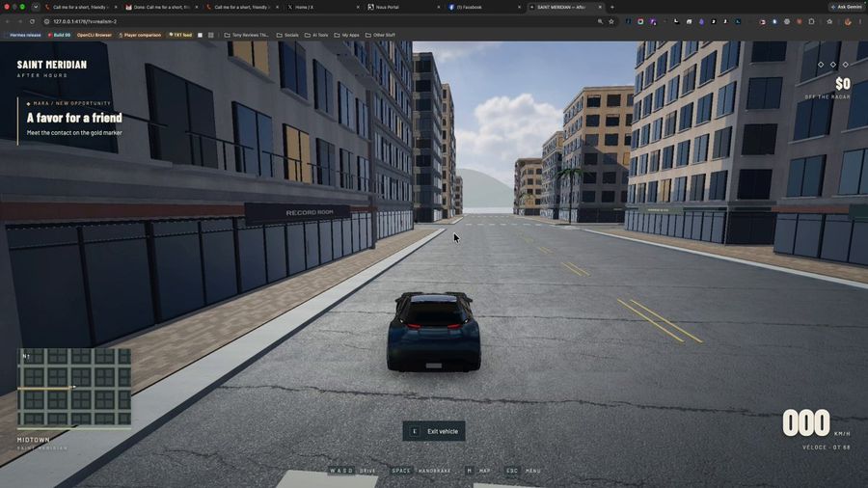The image size is (868, 488).
Task: Open the browser profile avatar icon
Action: (x=847, y=21)
